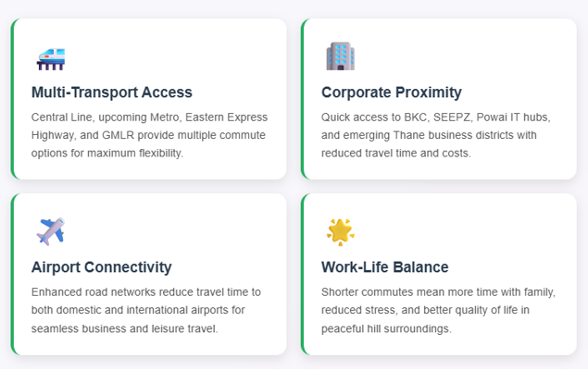Click the Central Line commute description text
This screenshot has width=588, height=371.
pyautogui.click(x=149, y=135)
